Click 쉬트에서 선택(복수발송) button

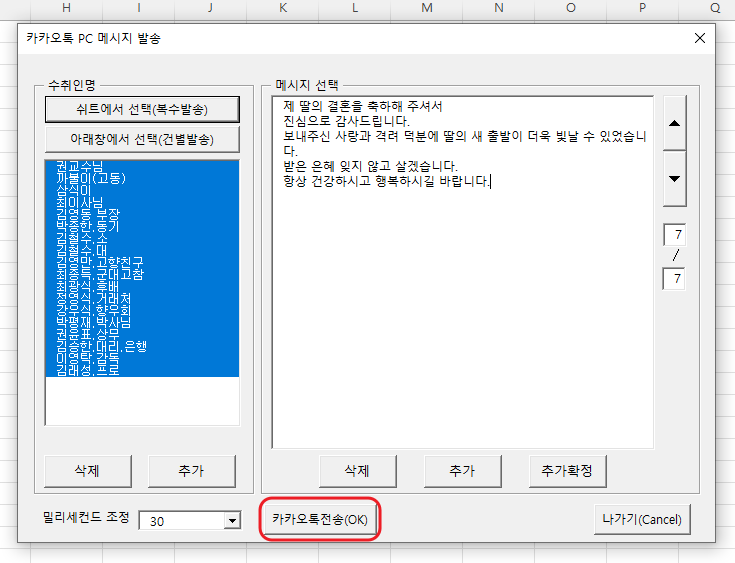(142, 109)
